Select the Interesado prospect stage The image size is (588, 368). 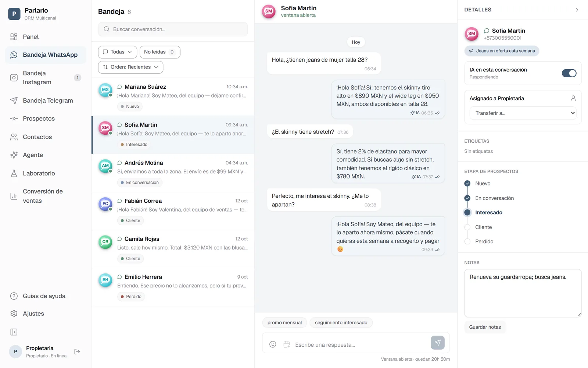tap(483, 212)
